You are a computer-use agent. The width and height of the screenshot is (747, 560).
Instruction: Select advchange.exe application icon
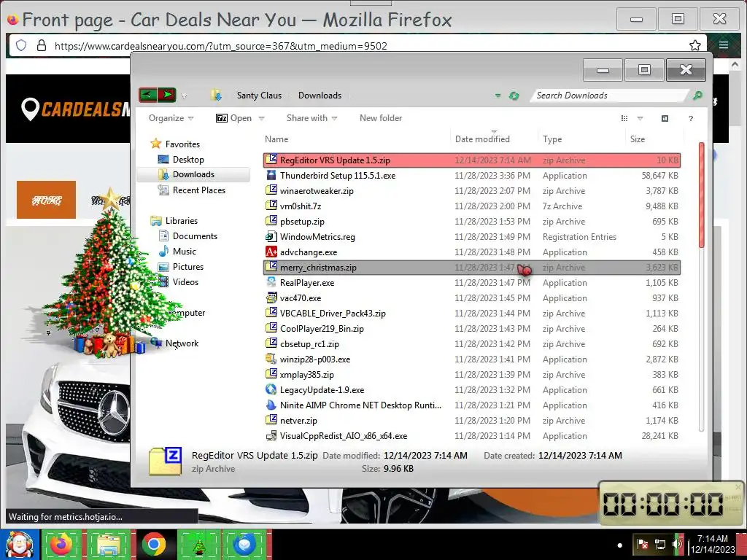pos(271,252)
